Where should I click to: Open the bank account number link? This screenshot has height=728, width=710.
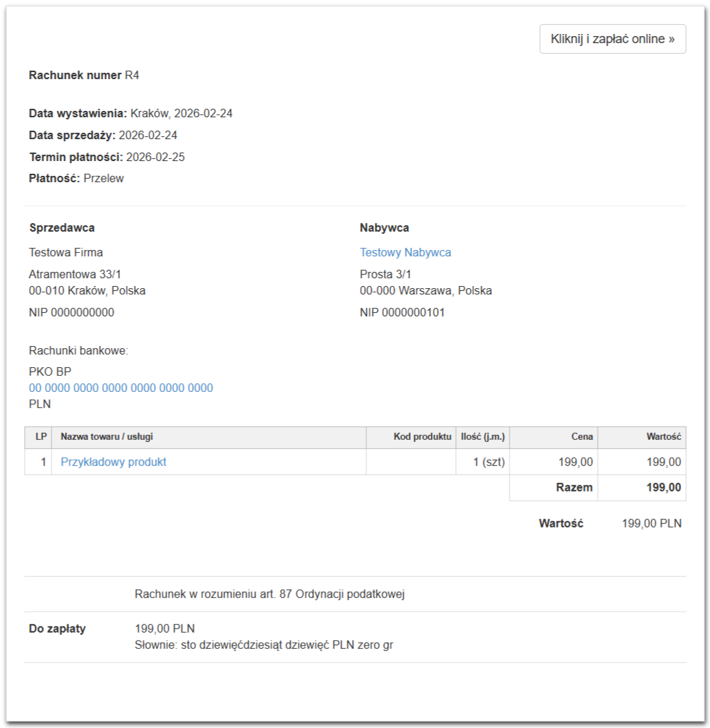(x=121, y=388)
